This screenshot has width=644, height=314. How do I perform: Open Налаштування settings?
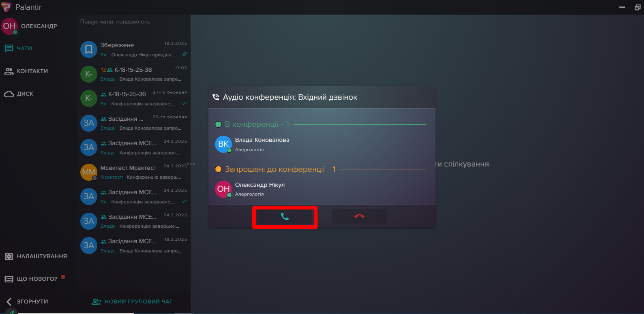pos(41,256)
